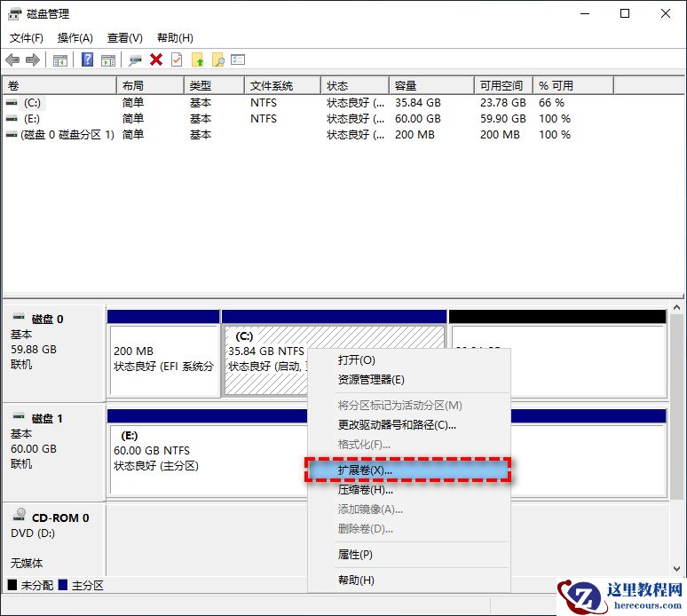Choose 资源管理器(E) in the context menu
Image resolution: width=687 pixels, height=616 pixels.
point(409,379)
